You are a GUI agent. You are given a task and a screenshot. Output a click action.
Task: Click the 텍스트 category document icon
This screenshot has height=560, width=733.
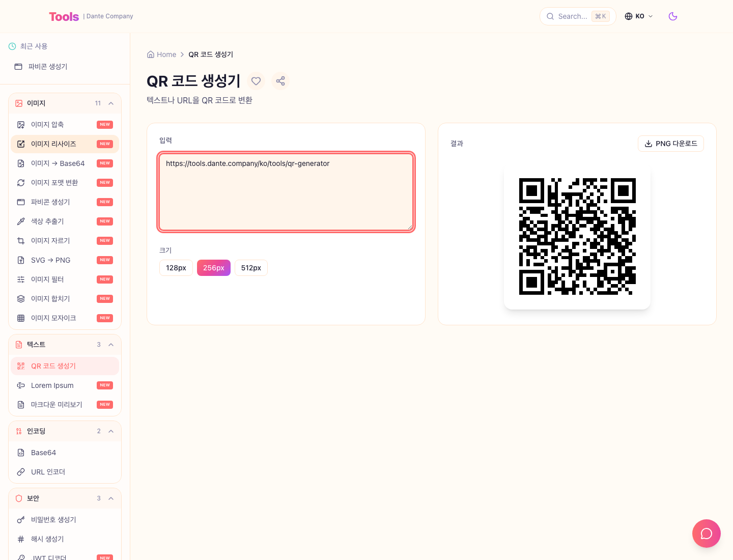click(x=19, y=345)
